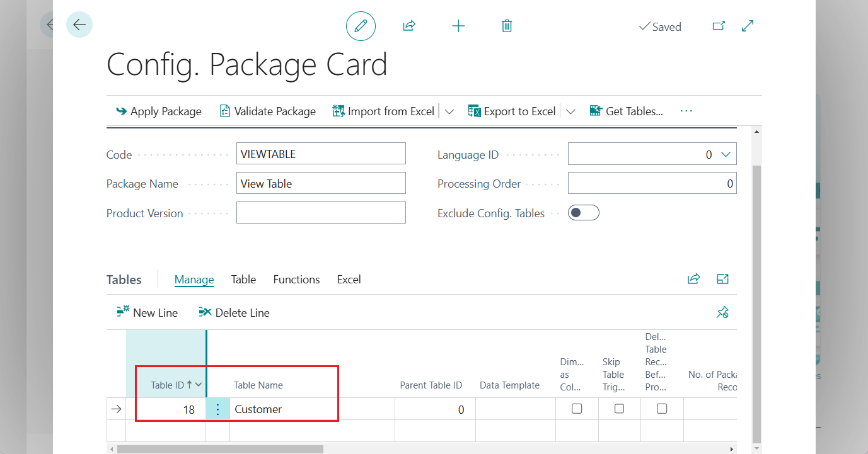
Task: Delete the package using trash icon
Action: pos(506,26)
